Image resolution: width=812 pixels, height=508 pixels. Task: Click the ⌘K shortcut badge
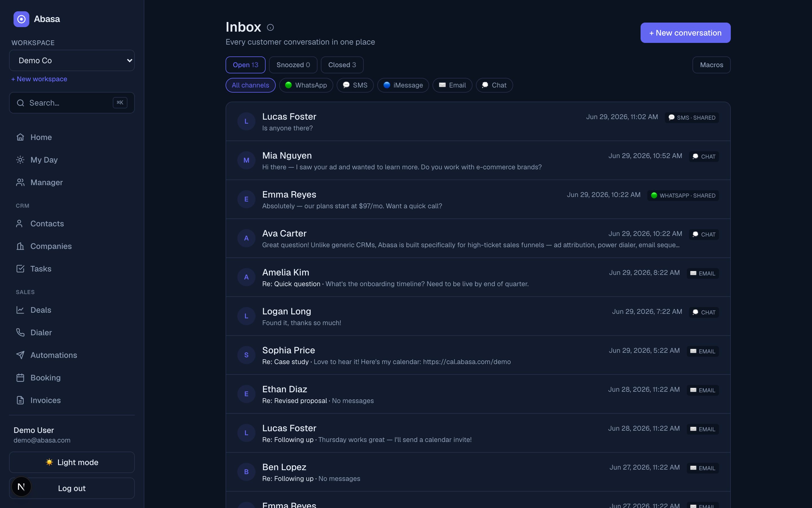120,103
